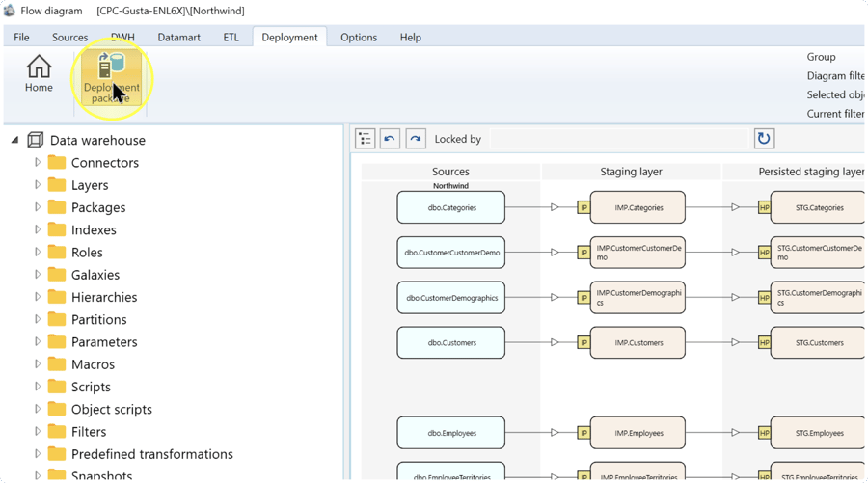Viewport: 868px width, 483px height.
Task: Click the Home ribbon icon
Action: click(39, 73)
